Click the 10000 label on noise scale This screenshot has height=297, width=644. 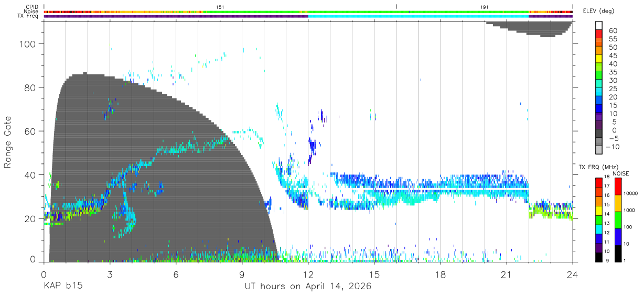click(630, 193)
